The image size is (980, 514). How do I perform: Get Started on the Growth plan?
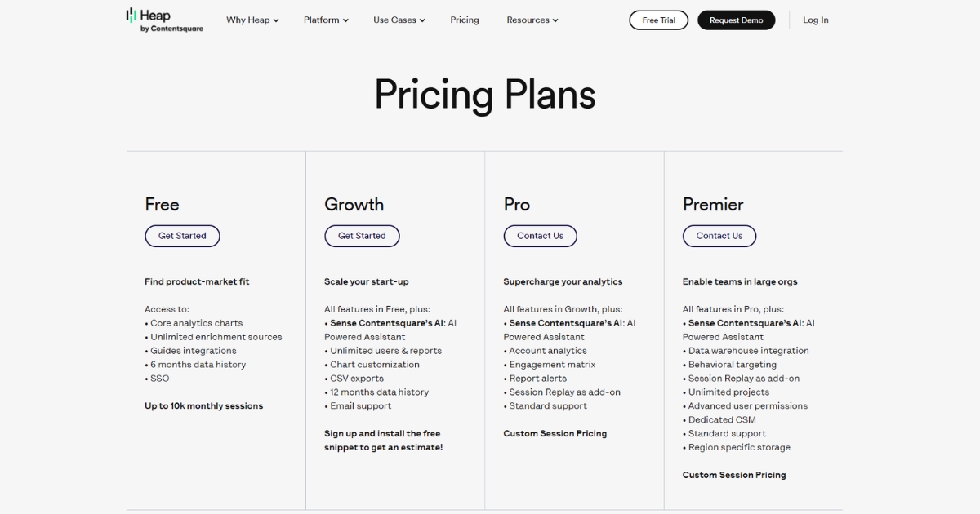(x=362, y=236)
